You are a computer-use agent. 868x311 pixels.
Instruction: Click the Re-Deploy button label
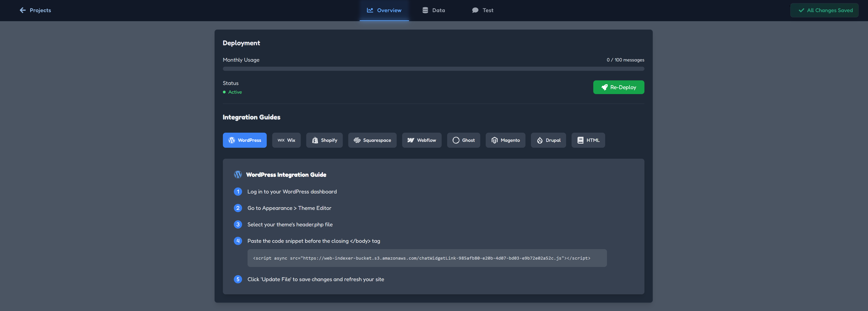tap(623, 87)
